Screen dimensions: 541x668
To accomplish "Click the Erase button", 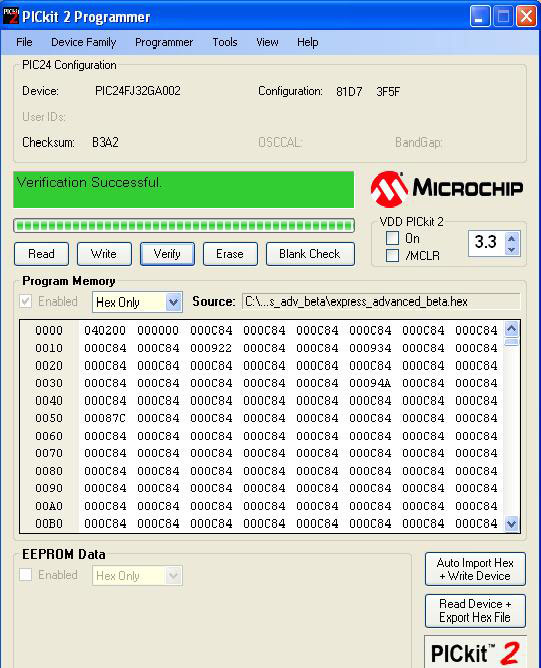I will pyautogui.click(x=230, y=254).
